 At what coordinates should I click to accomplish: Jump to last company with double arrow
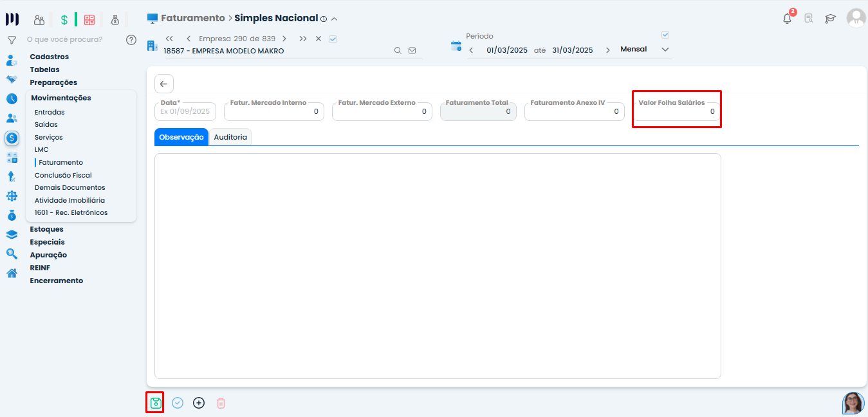(302, 39)
